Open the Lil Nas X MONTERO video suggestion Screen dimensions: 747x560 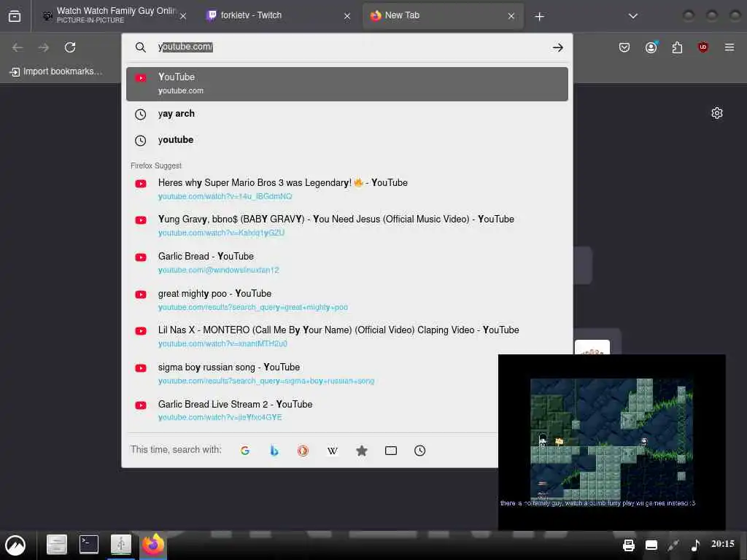347,337
